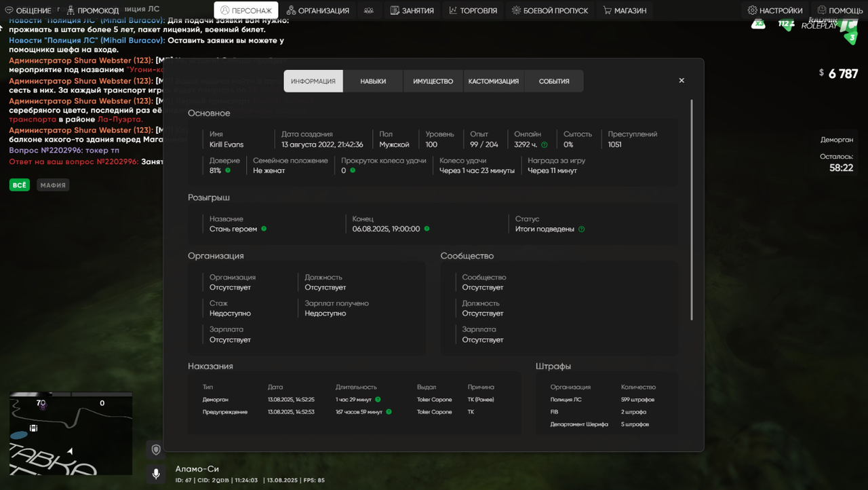Click experience value 99 / 204
The image size is (868, 490).
[x=484, y=145]
